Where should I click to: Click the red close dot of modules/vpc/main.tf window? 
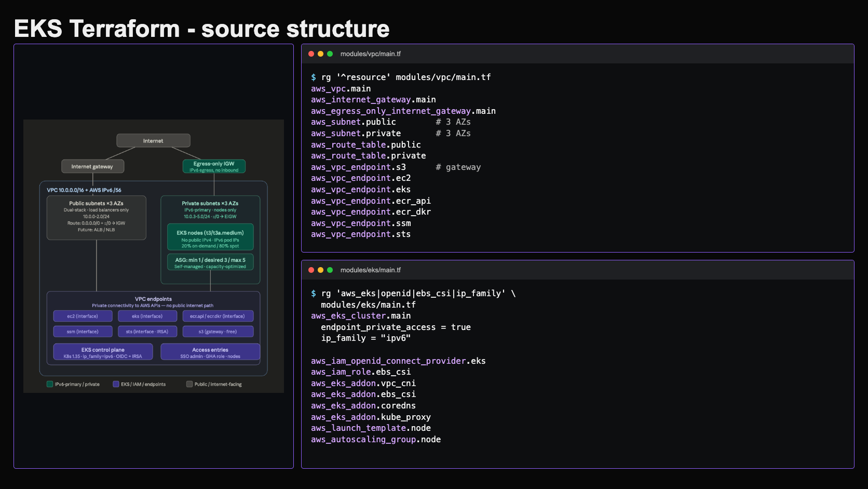click(x=311, y=54)
